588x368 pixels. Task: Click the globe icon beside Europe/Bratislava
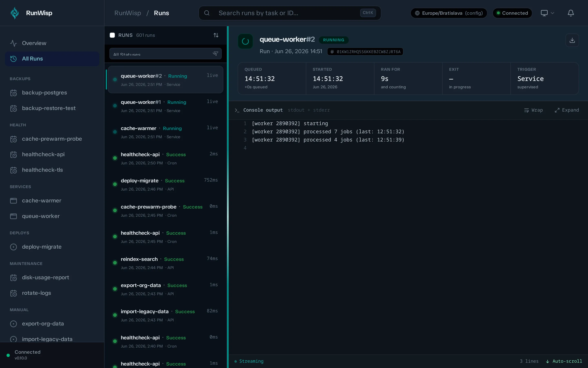tap(417, 13)
